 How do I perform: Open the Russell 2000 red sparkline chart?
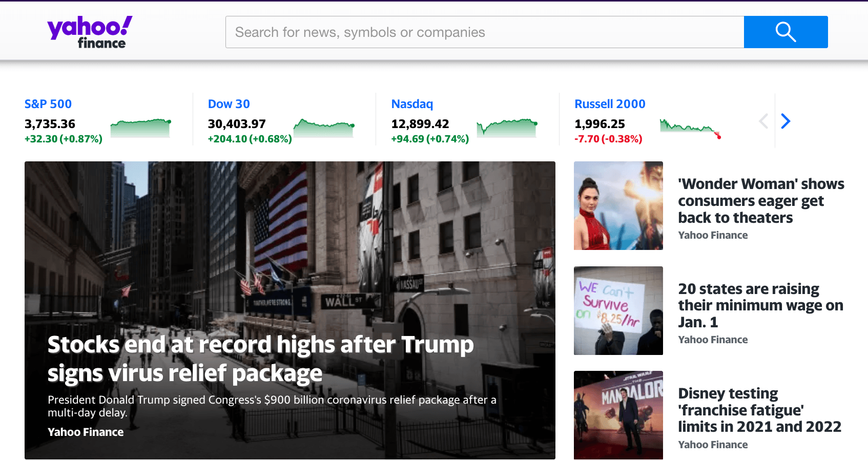[x=690, y=129]
